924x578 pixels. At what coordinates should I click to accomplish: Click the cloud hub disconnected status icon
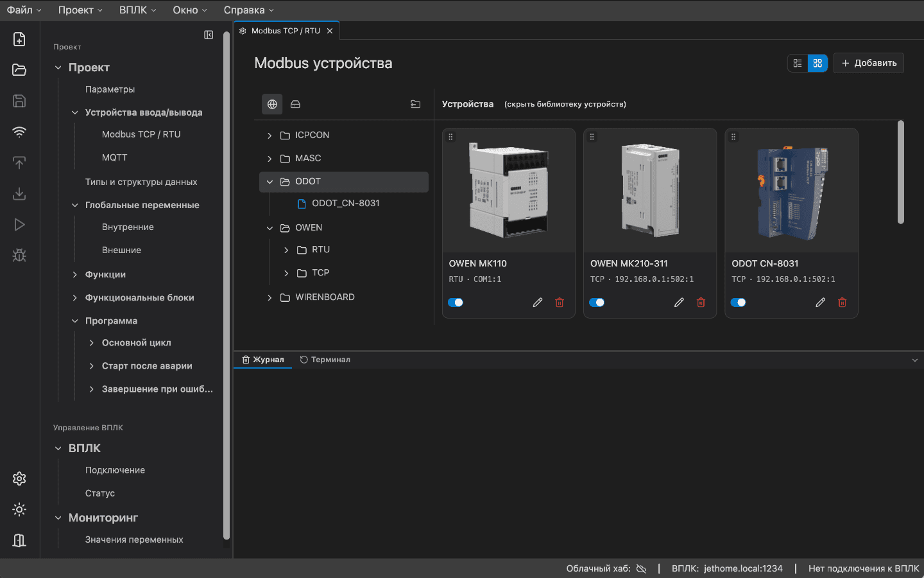point(641,568)
